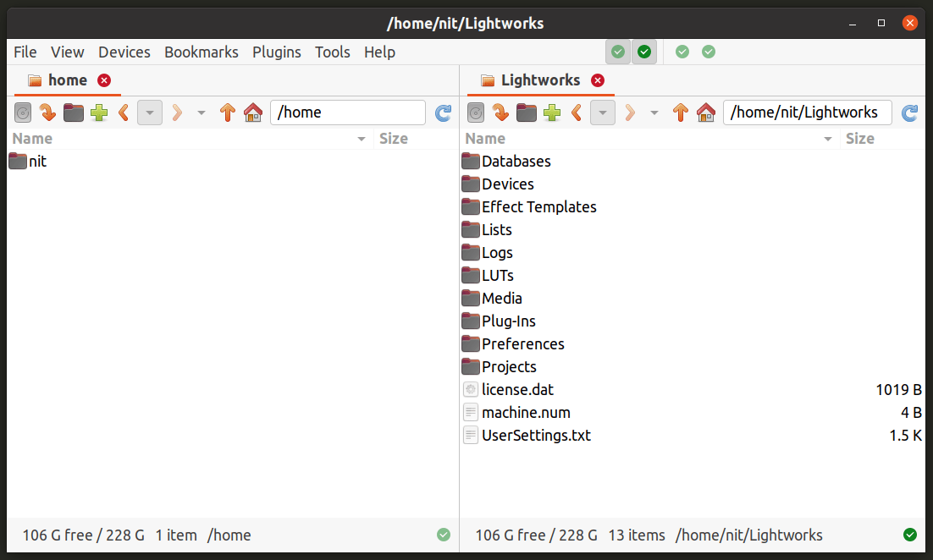Select the UserSettings.txt file

click(x=535, y=435)
